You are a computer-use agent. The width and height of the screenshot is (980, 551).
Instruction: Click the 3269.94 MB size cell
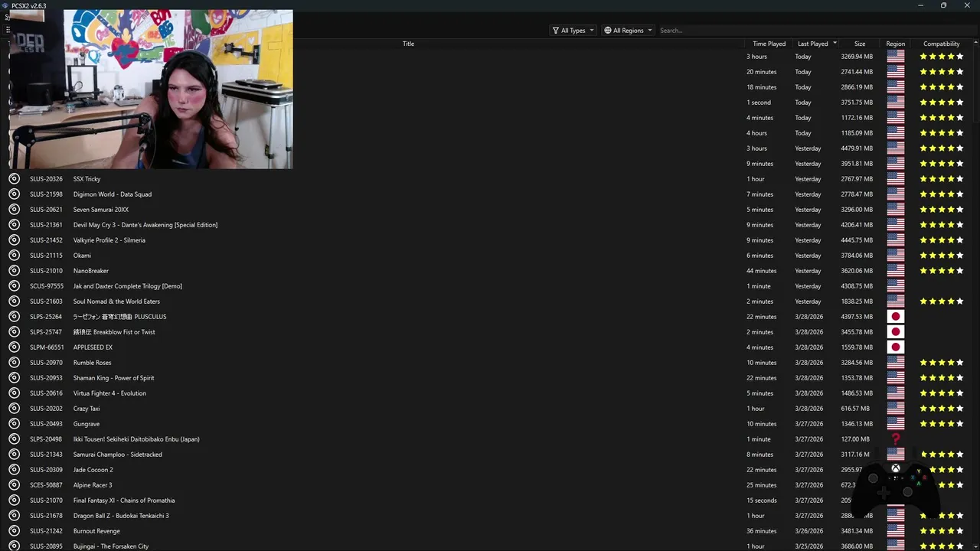coord(857,57)
